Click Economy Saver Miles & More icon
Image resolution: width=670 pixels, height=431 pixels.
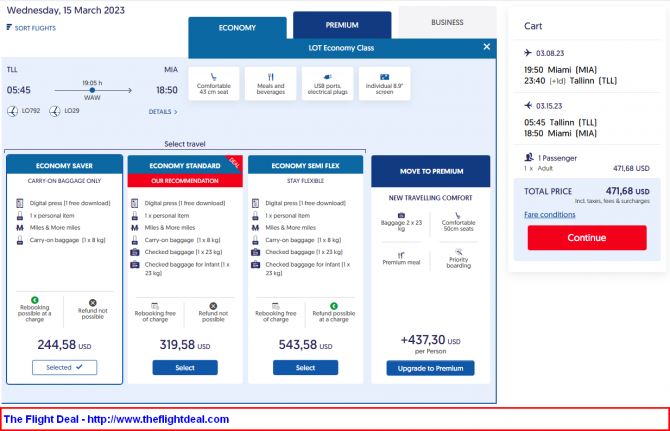(20, 228)
